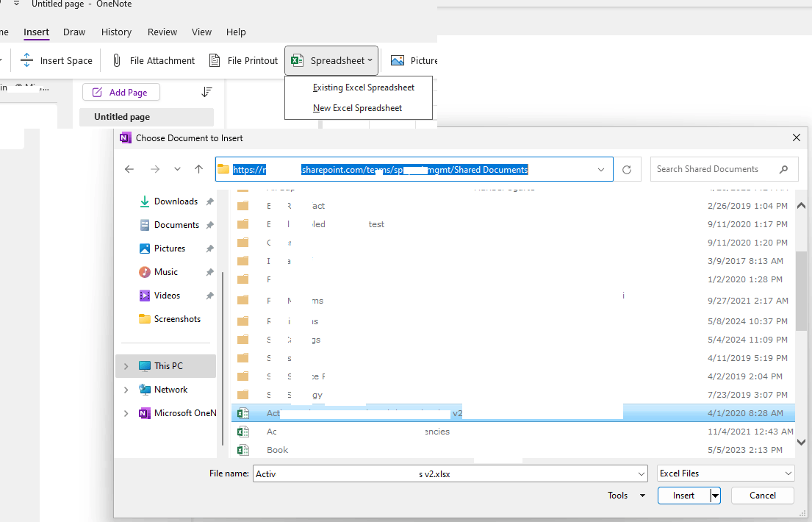Image resolution: width=812 pixels, height=522 pixels.
Task: Open the Spreadsheet dropdown button
Action: point(331,60)
